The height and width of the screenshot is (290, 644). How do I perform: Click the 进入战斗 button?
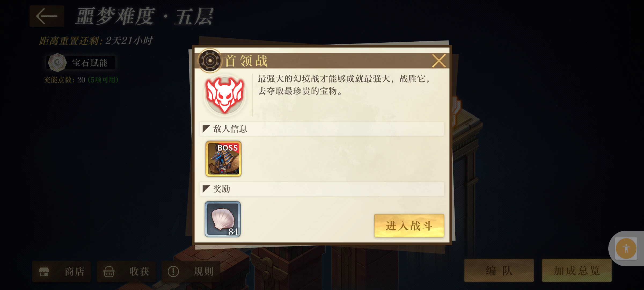[x=409, y=226]
